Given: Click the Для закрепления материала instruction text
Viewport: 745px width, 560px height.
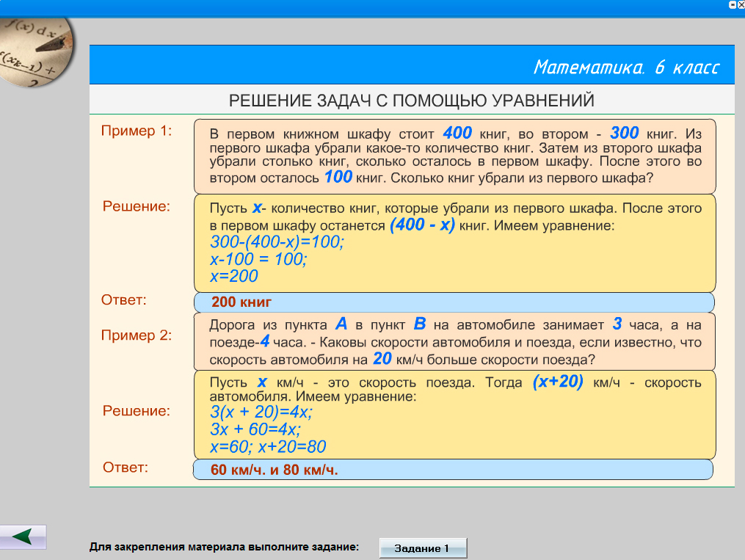Looking at the screenshot, I should pos(225,547).
